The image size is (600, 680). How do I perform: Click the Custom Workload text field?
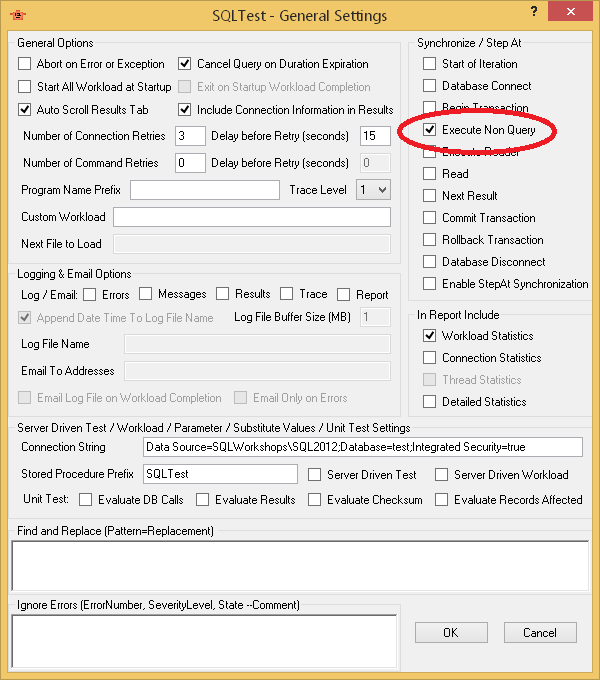click(x=252, y=217)
